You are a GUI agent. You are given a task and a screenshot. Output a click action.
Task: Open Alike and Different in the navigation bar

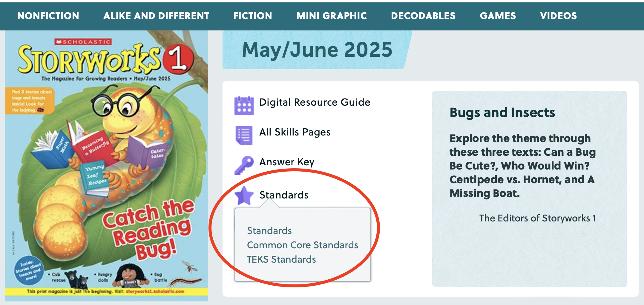click(x=156, y=16)
